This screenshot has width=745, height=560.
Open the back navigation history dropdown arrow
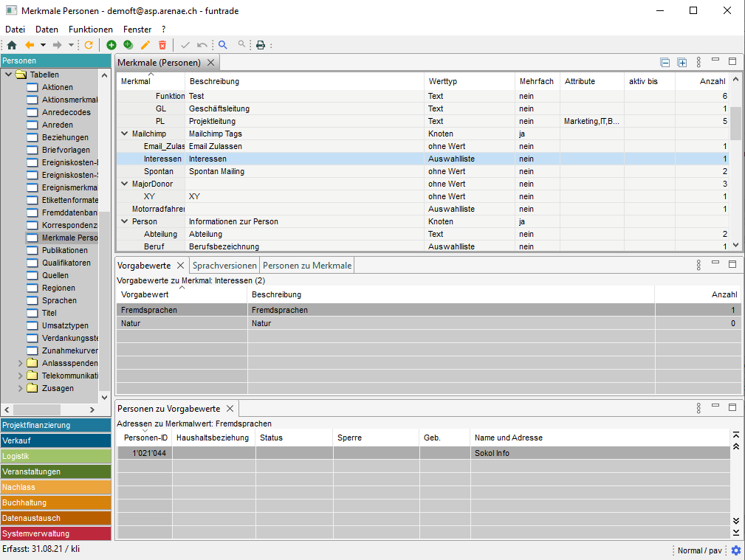[43, 45]
